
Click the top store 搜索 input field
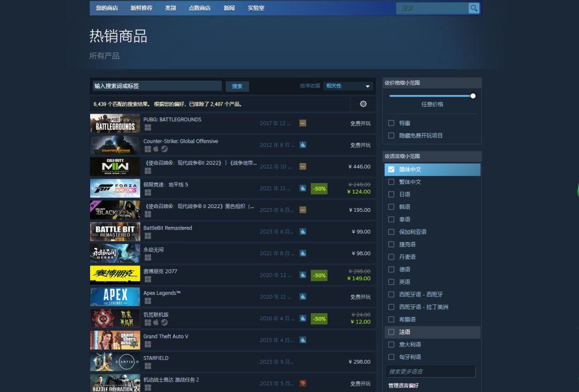click(x=433, y=8)
